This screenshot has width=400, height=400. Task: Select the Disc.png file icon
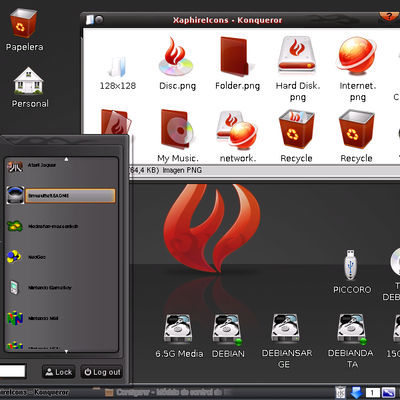[176, 57]
